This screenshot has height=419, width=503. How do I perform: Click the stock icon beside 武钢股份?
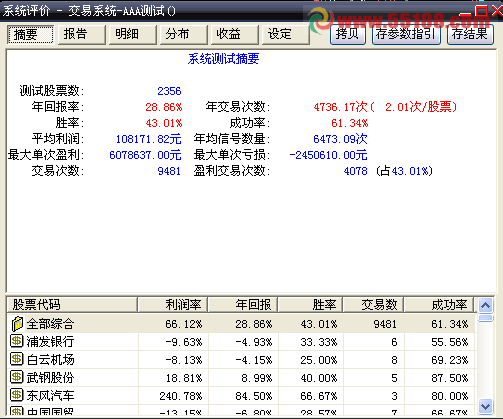click(16, 377)
